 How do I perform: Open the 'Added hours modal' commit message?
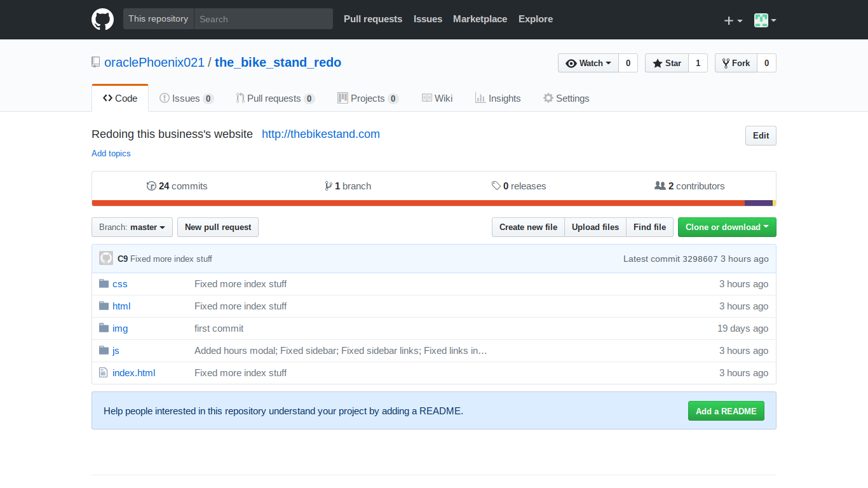(341, 351)
